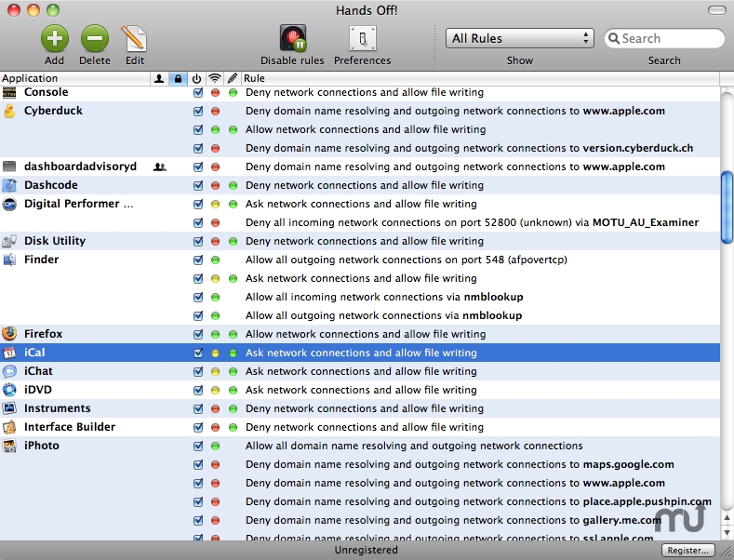Image resolution: width=734 pixels, height=560 pixels.
Task: Open the Edit rule pencil icon
Action: (135, 39)
